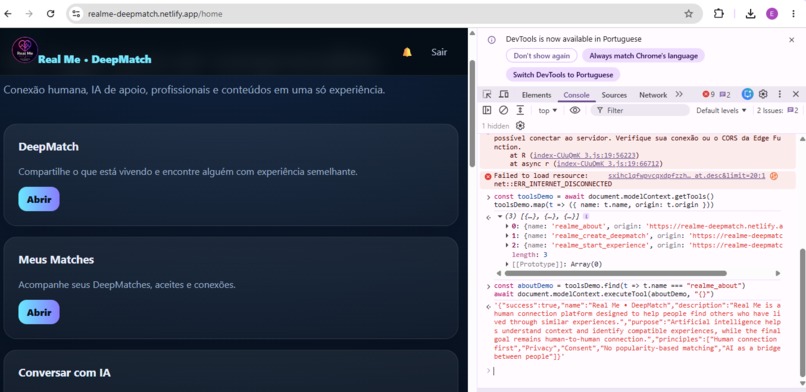806x392 pixels.
Task: Clear the console output
Action: pyautogui.click(x=503, y=110)
